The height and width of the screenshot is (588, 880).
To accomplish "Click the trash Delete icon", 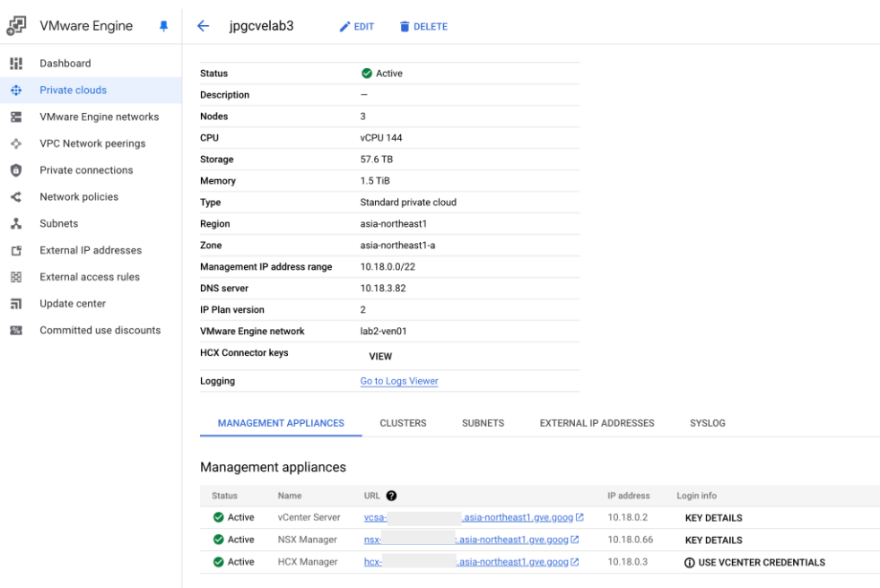I will 404,26.
